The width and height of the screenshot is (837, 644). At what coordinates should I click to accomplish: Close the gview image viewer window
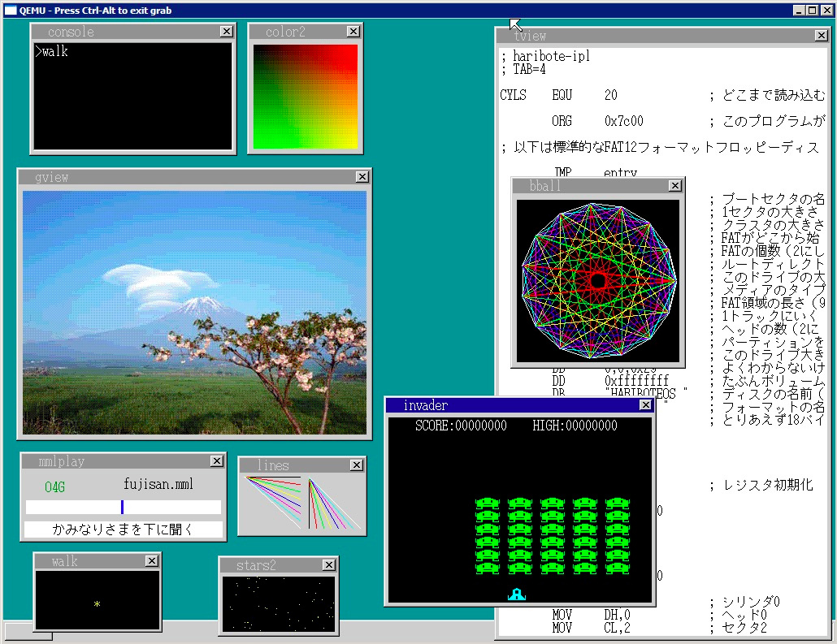coord(362,176)
